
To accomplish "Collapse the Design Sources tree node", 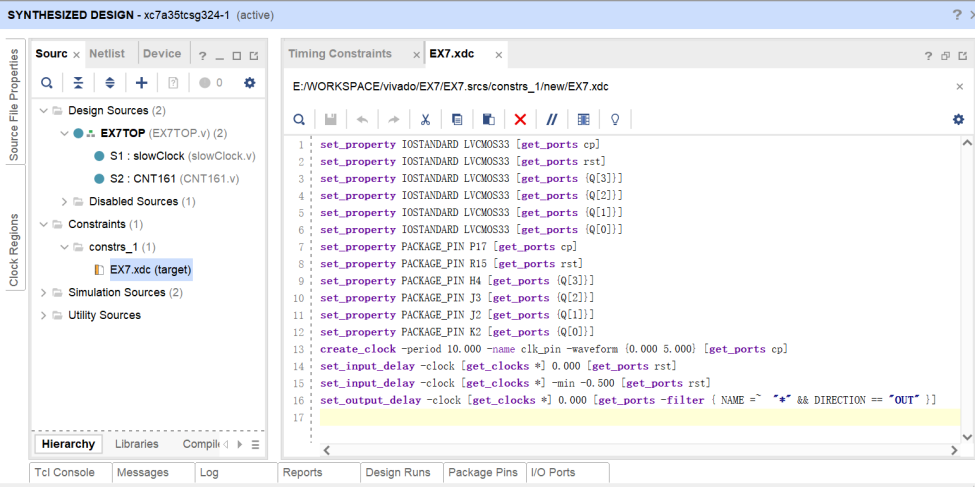I will click(x=44, y=111).
